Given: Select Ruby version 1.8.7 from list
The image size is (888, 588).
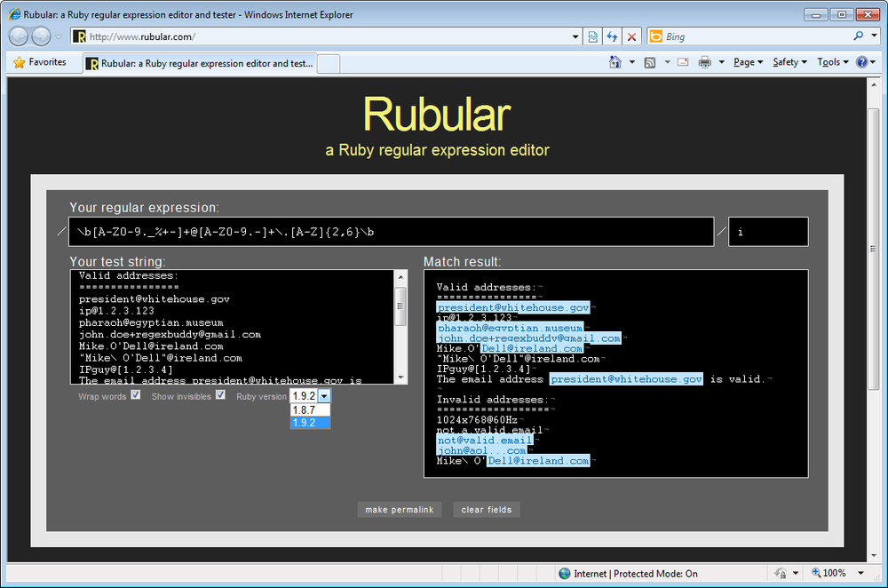Looking at the screenshot, I should [310, 410].
